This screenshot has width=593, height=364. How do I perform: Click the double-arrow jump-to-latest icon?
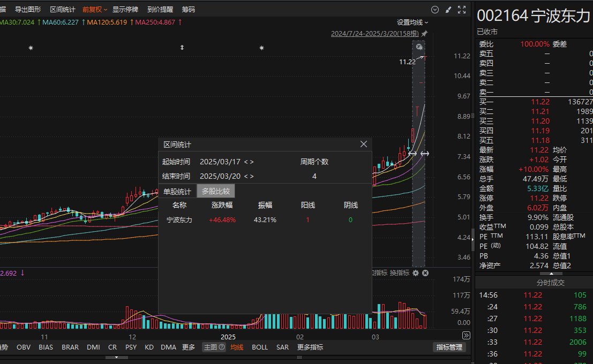click(466, 336)
